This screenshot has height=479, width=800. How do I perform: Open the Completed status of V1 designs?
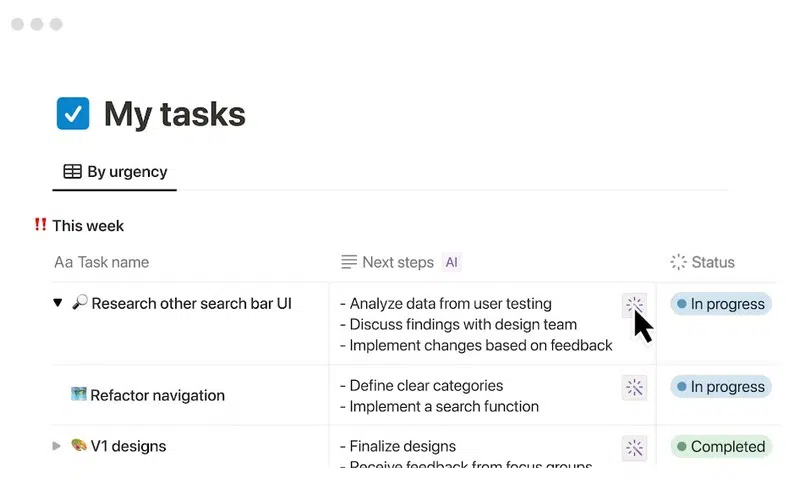tap(720, 447)
